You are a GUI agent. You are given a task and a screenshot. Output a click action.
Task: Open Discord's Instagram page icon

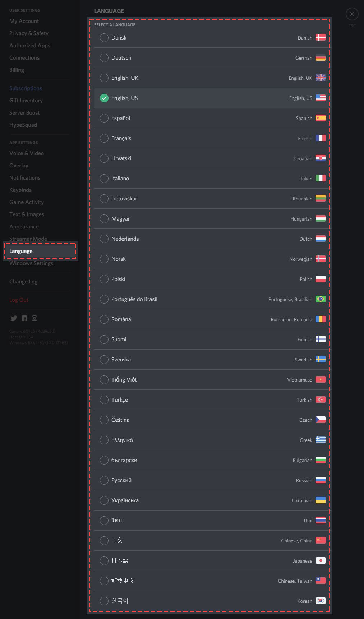(x=34, y=318)
